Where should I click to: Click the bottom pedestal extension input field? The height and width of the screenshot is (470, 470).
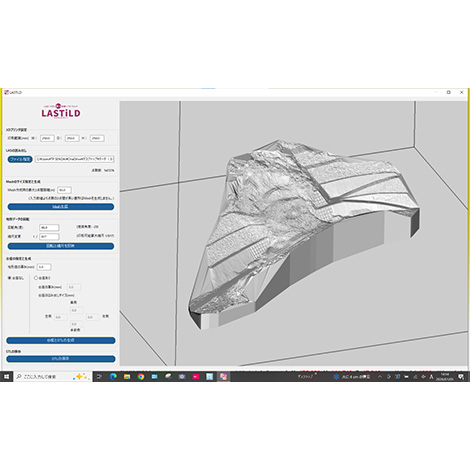(76, 324)
